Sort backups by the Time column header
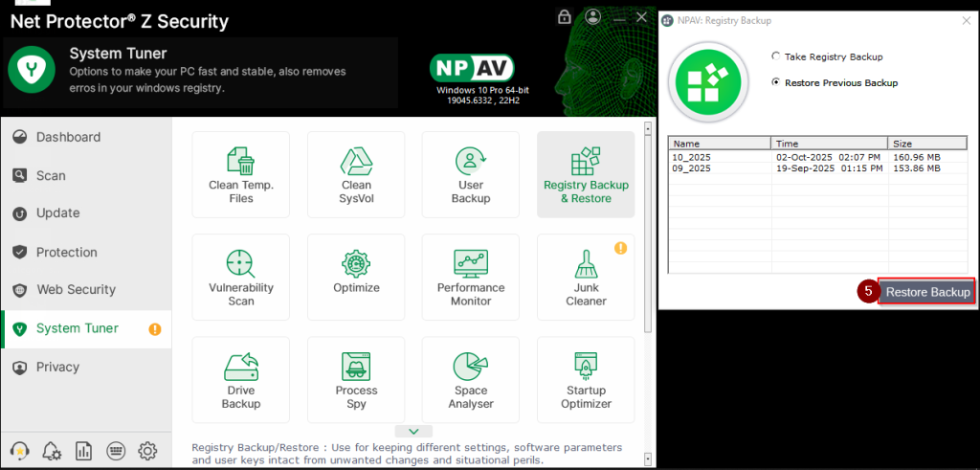The image size is (980, 470). click(828, 143)
